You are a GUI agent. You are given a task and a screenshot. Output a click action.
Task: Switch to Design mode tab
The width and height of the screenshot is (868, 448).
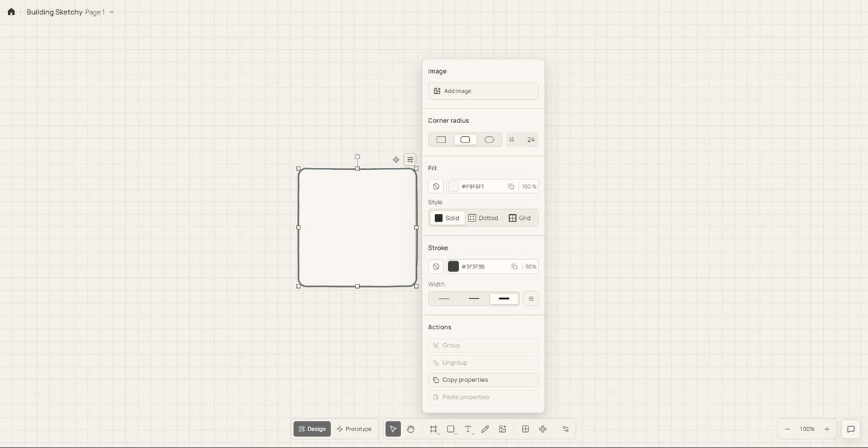pos(312,429)
